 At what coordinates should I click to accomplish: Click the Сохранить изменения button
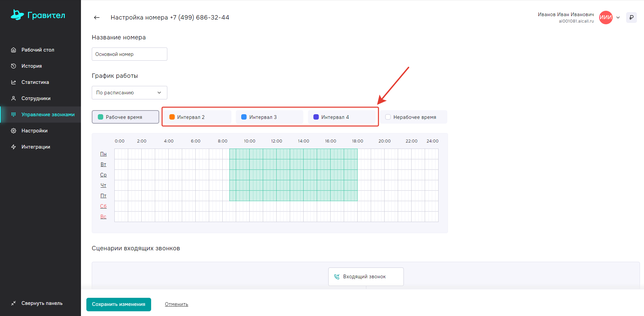pyautogui.click(x=118, y=304)
